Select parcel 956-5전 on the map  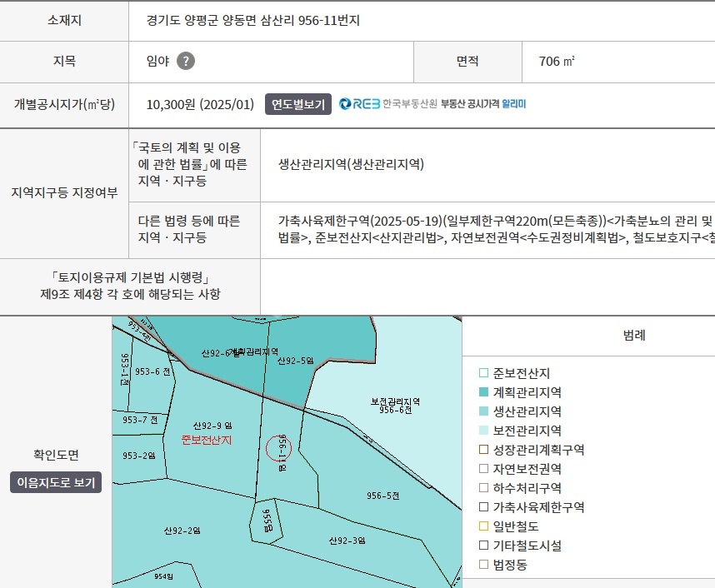coord(383,495)
